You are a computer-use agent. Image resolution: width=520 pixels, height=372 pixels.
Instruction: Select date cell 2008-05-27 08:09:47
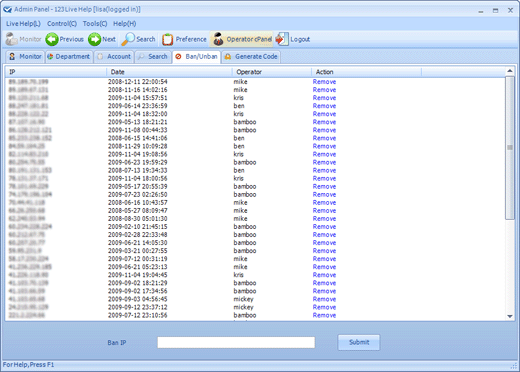click(138, 211)
